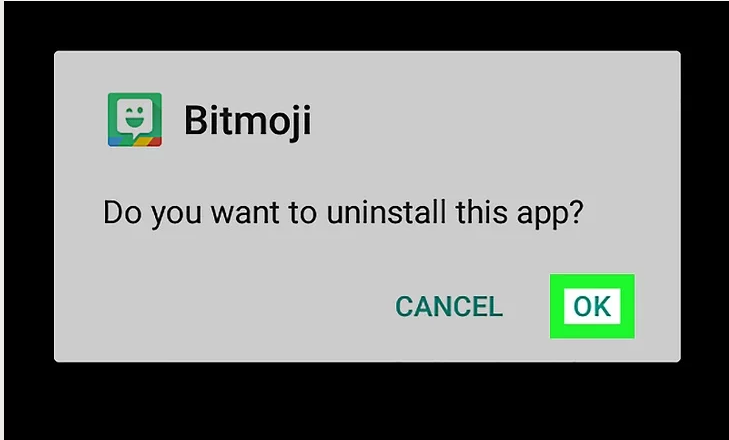
Task: Tap the green highlighted OK box
Action: [592, 306]
